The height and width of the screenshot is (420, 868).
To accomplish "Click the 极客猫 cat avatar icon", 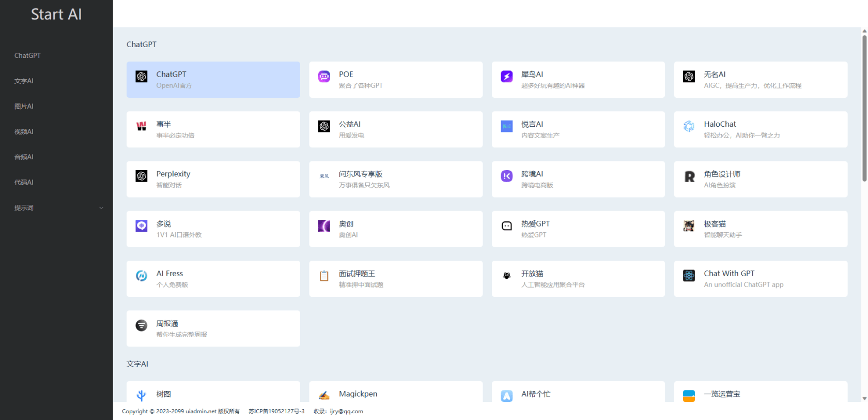I will pyautogui.click(x=689, y=226).
